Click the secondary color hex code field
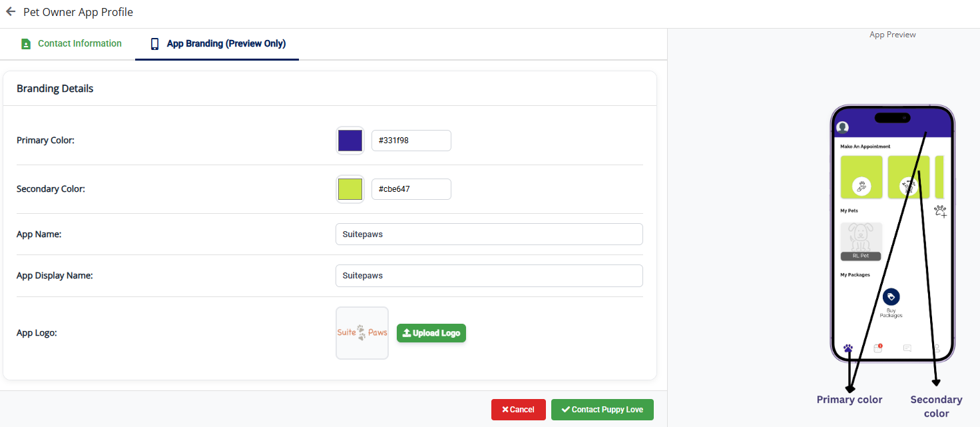The height and width of the screenshot is (427, 980). [411, 189]
